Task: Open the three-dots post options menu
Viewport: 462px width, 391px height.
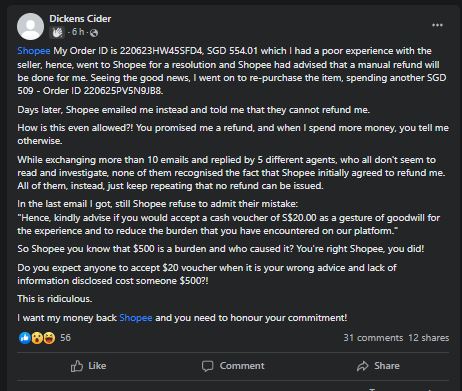Action: coord(437,25)
